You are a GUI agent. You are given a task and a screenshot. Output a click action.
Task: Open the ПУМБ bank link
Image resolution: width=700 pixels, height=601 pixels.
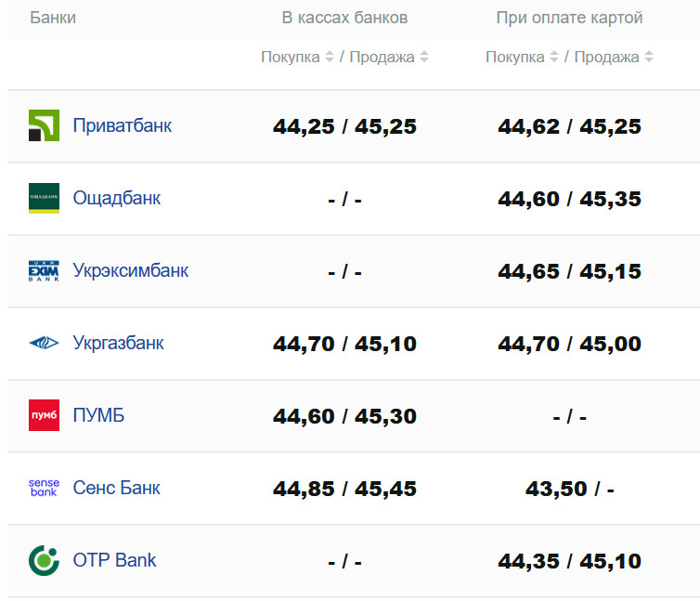point(97,415)
